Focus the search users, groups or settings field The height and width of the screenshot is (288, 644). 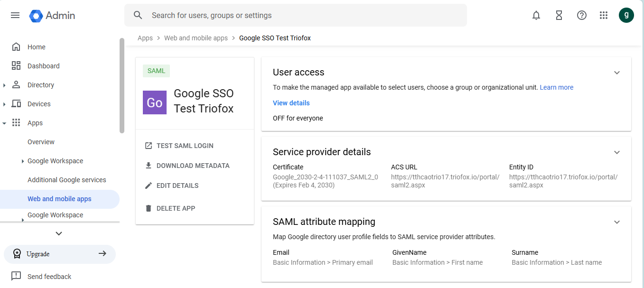(x=296, y=15)
